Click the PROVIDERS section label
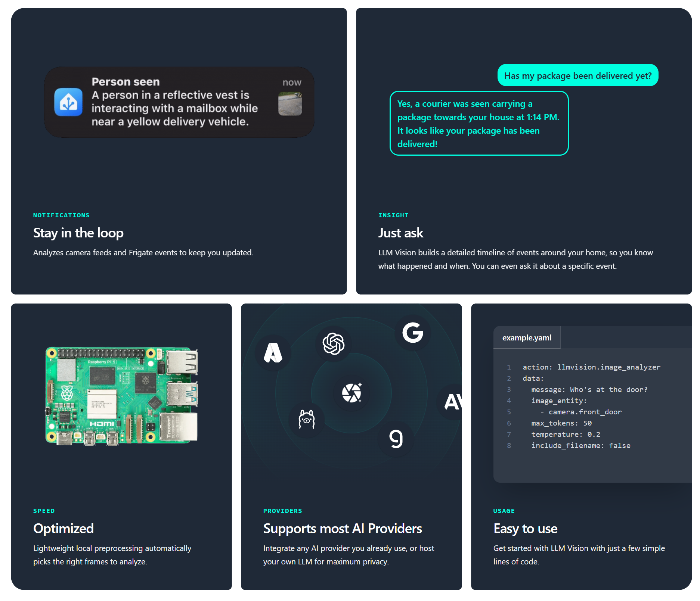The image size is (700, 601). point(283,511)
